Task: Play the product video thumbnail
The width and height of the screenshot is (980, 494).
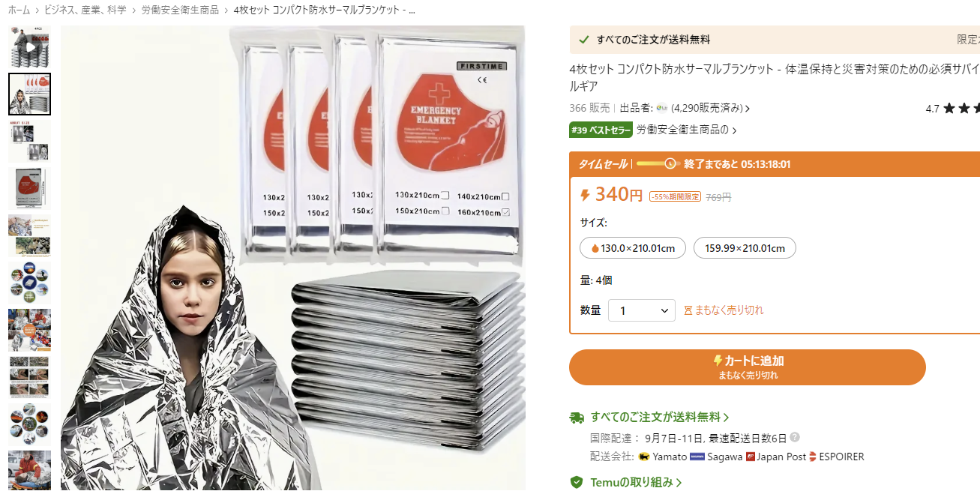Action: [30, 46]
